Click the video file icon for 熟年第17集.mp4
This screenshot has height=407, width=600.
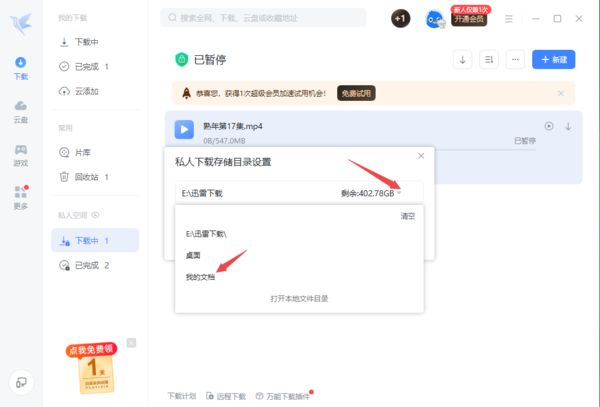(x=184, y=129)
